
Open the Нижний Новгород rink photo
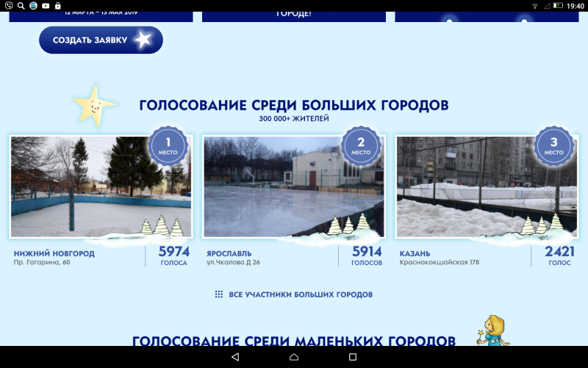[x=101, y=187]
